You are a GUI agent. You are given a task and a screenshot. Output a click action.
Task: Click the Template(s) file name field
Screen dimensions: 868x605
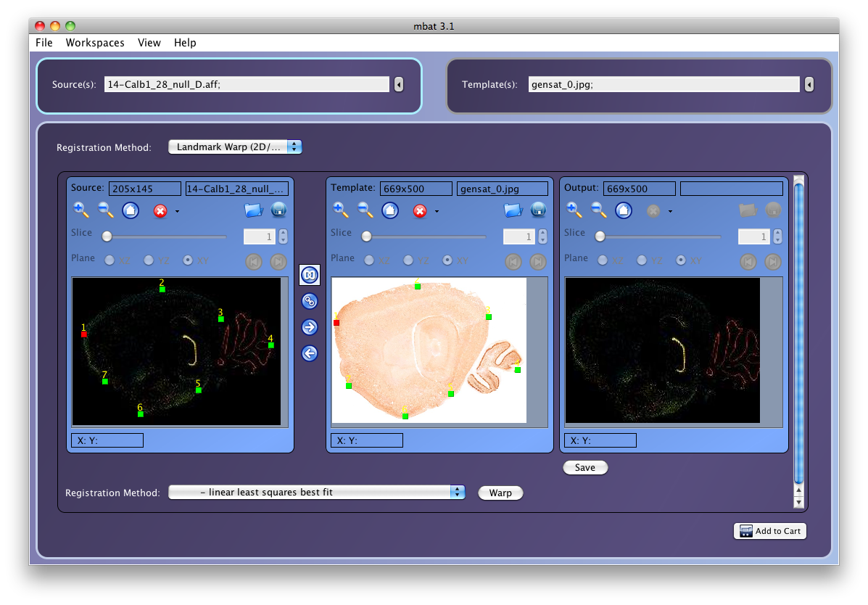(664, 84)
